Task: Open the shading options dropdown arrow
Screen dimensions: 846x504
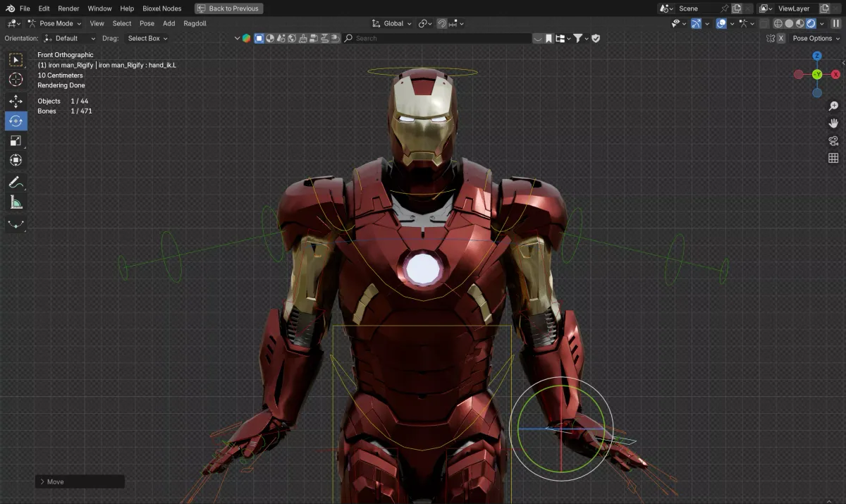Action: pos(821,23)
